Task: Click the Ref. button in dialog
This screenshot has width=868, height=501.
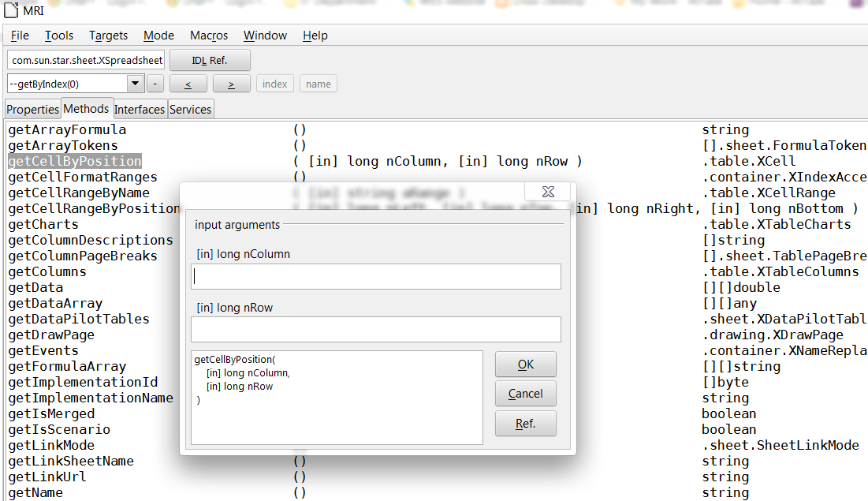Action: coord(525,424)
